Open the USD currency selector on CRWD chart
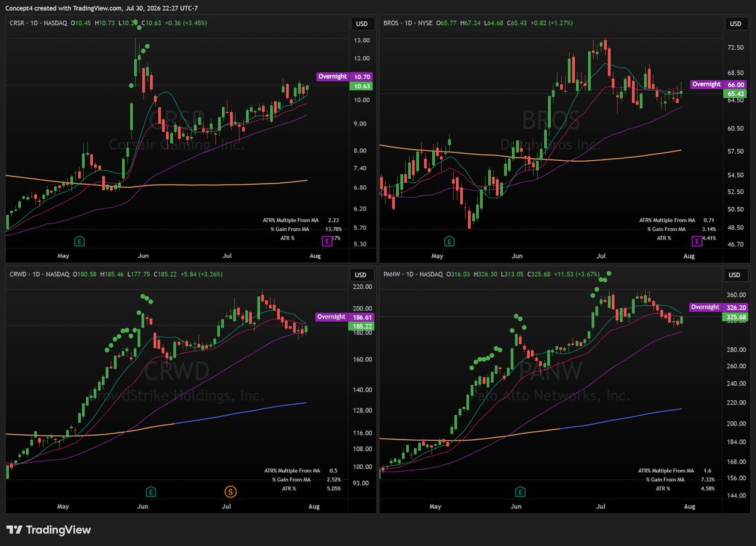 [361, 275]
